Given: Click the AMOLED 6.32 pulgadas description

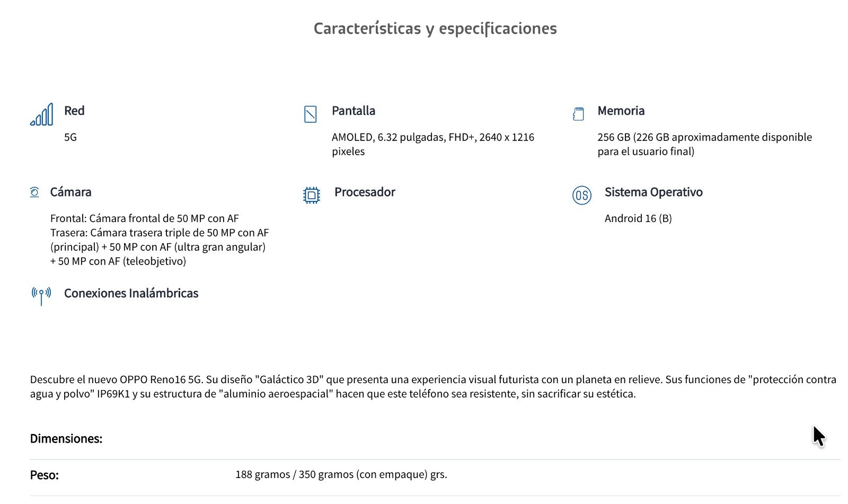Looking at the screenshot, I should coord(433,144).
